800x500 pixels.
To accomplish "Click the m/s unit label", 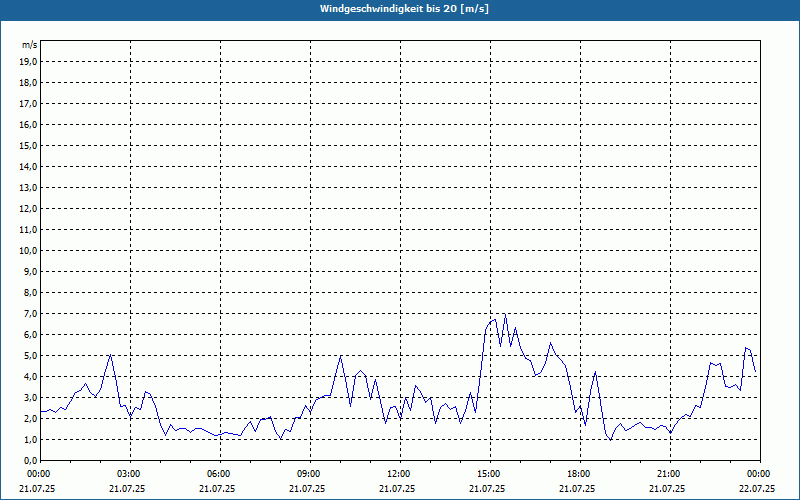I will tap(30, 45).
